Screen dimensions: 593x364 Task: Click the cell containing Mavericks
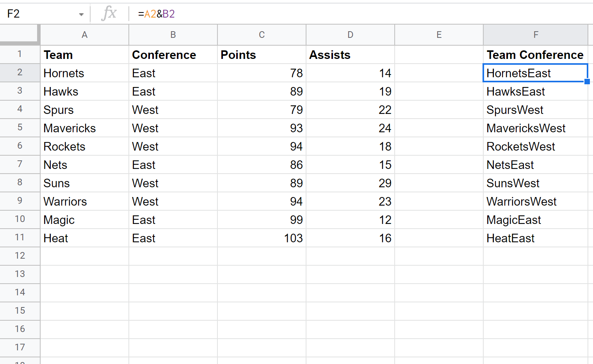(x=84, y=128)
